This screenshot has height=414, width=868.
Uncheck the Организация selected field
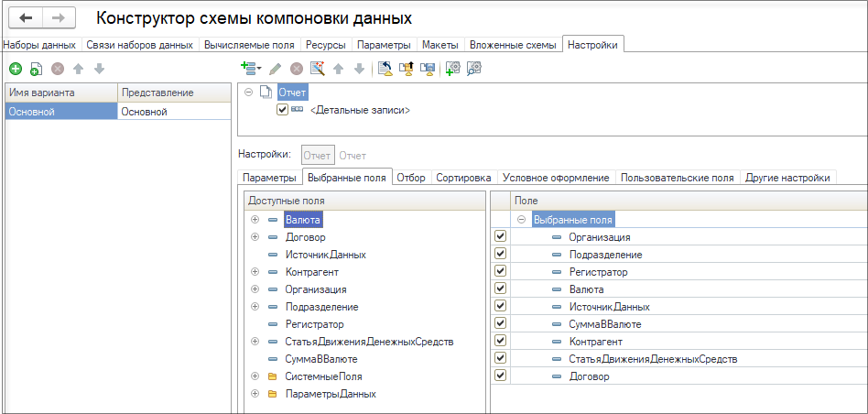(x=501, y=237)
